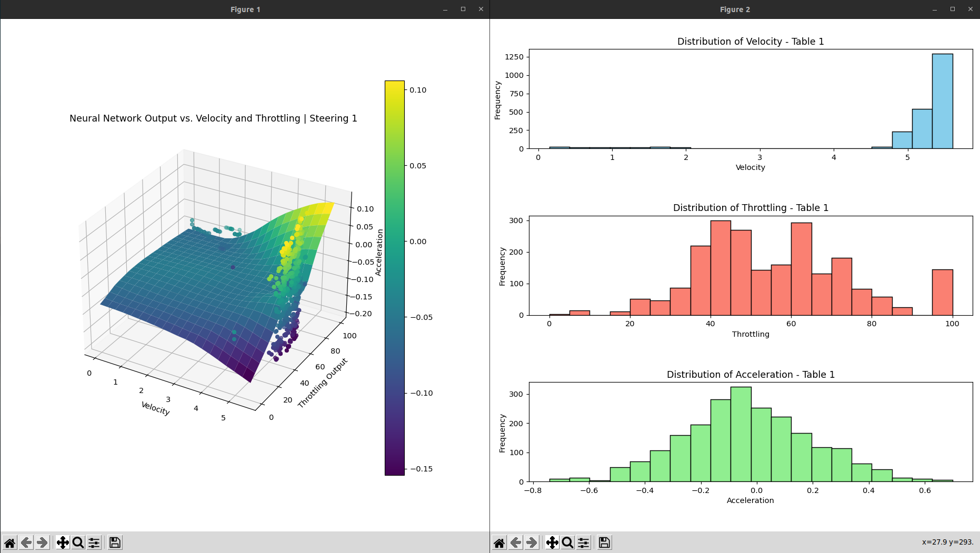Activate the Pan tool in Figure 1

(63, 542)
